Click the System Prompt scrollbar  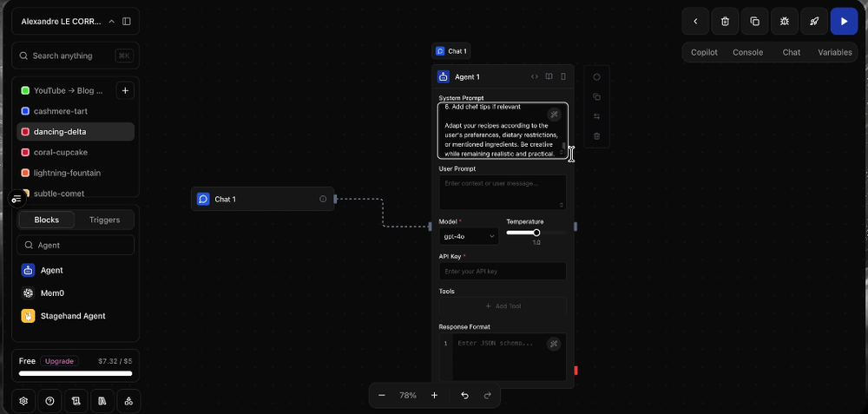coord(563,146)
